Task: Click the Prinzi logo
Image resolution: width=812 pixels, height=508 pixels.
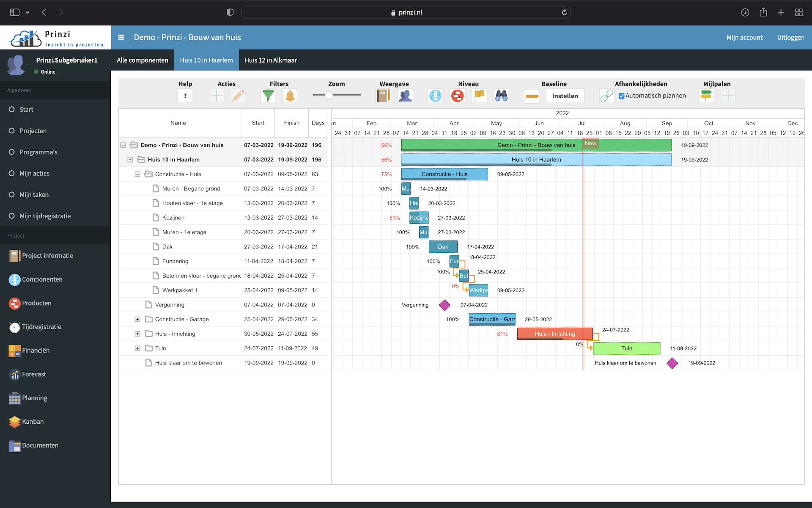Action: point(56,38)
